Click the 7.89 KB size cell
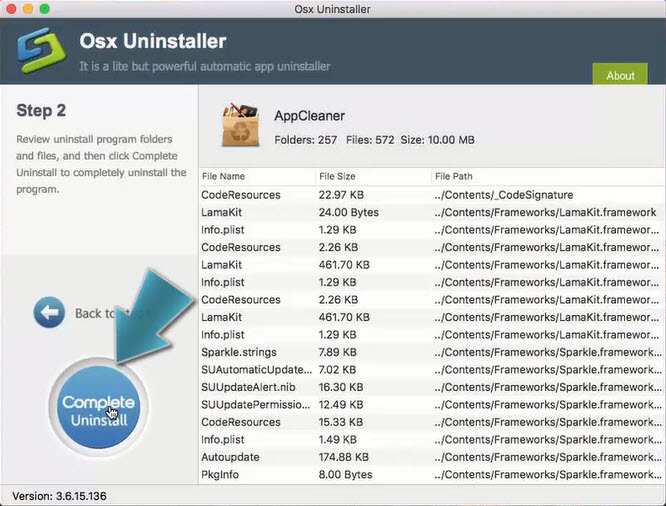 338,352
